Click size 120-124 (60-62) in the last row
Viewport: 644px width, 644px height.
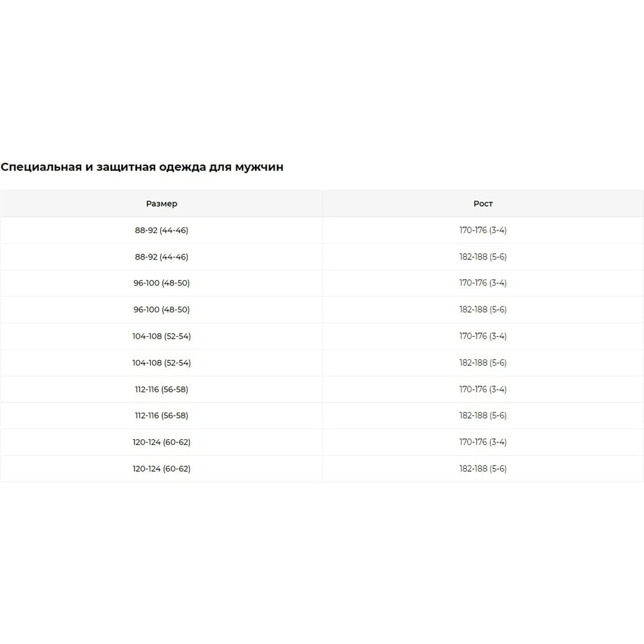pyautogui.click(x=161, y=469)
